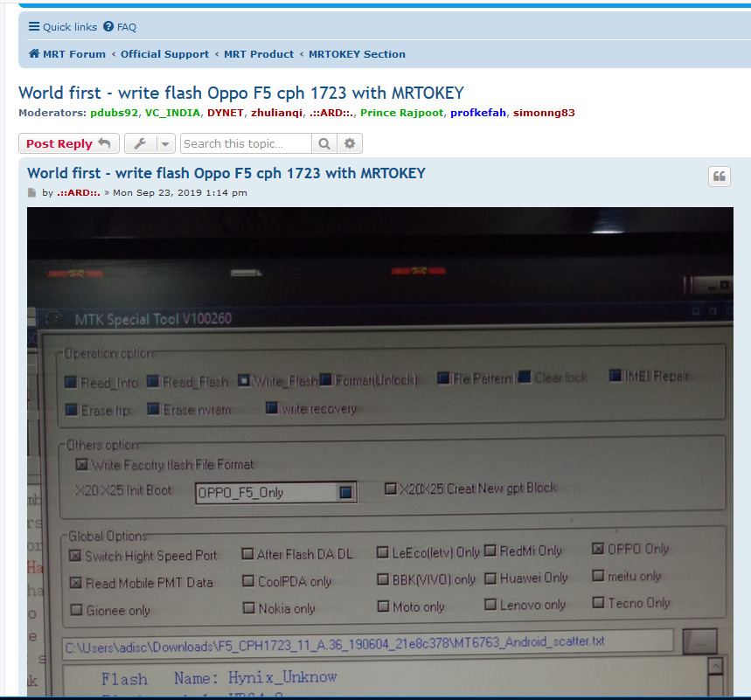Viewport: 751px width, 700px height.
Task: Toggle Erase frp option in photo
Action: click(x=72, y=410)
